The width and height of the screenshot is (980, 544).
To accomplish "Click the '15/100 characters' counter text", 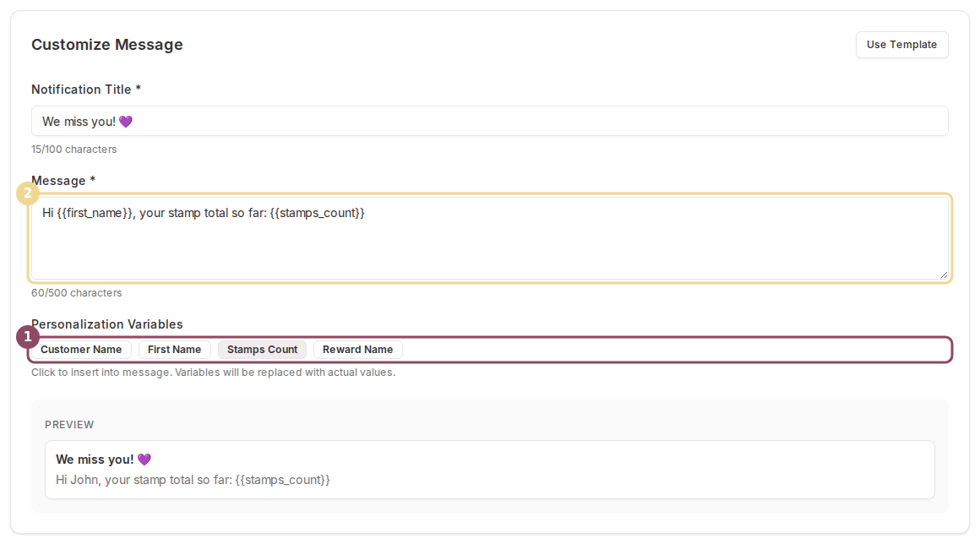I will 73,150.
